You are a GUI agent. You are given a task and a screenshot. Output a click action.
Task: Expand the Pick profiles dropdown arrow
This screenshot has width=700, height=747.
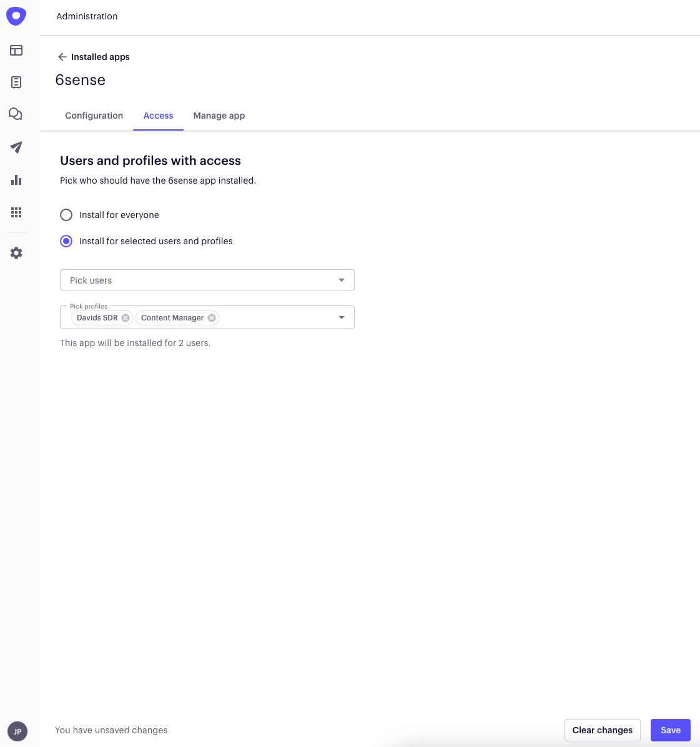[342, 318]
